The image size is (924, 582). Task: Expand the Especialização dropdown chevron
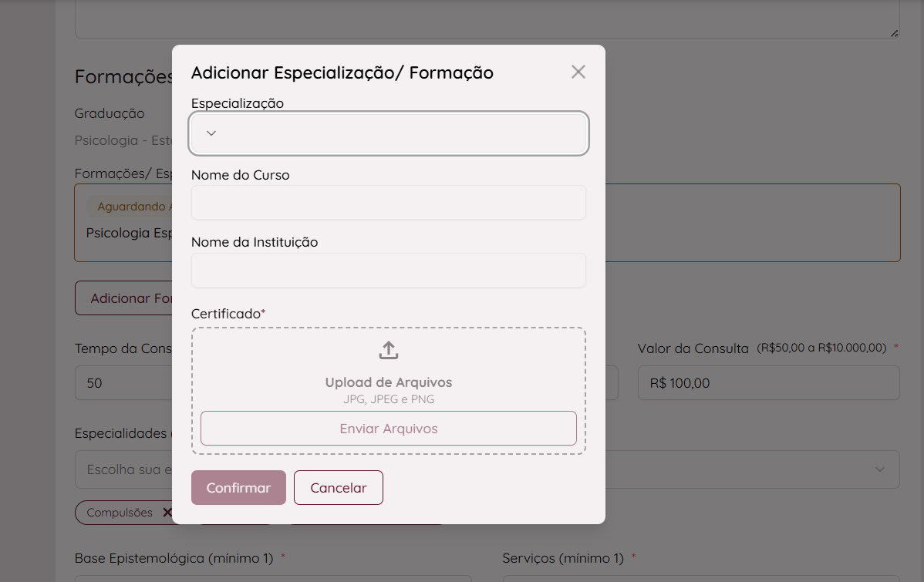(x=211, y=133)
